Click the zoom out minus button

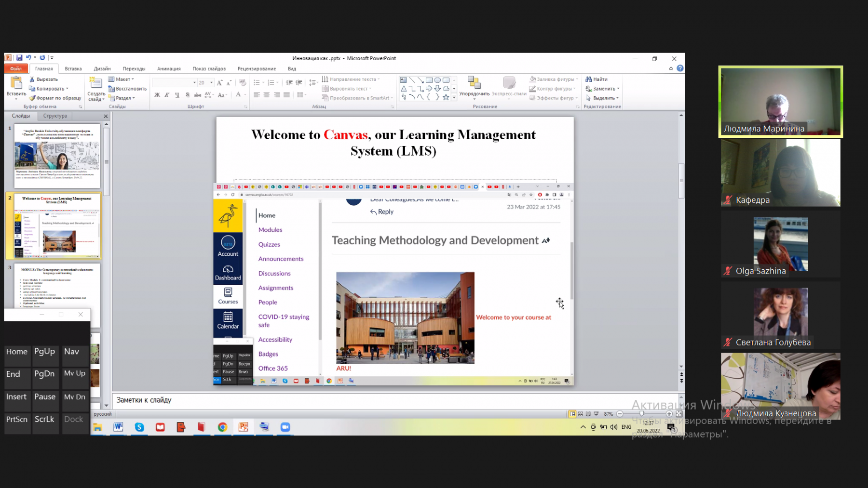[x=620, y=414]
